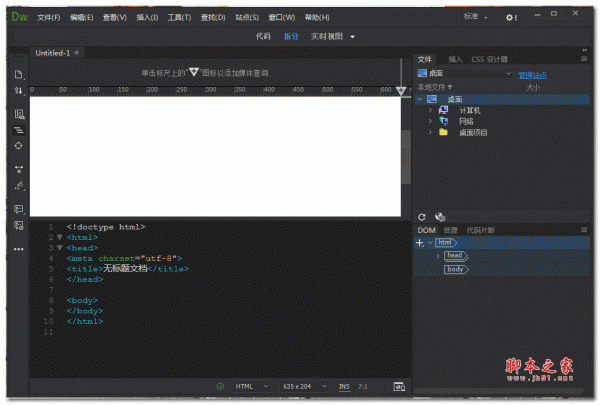This screenshot has width=600, height=405.
Task: Click the Expand All code icon
Action: tap(18, 169)
